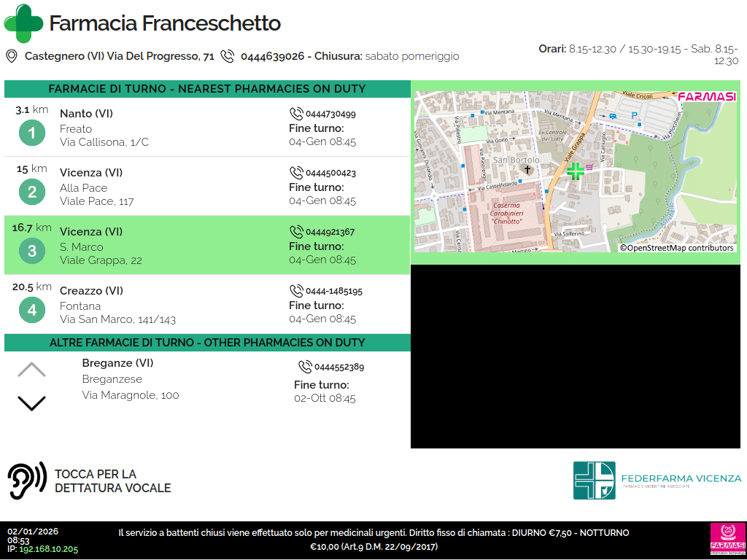
Task: Click the Farmasi badge in bottom corner
Action: [727, 540]
